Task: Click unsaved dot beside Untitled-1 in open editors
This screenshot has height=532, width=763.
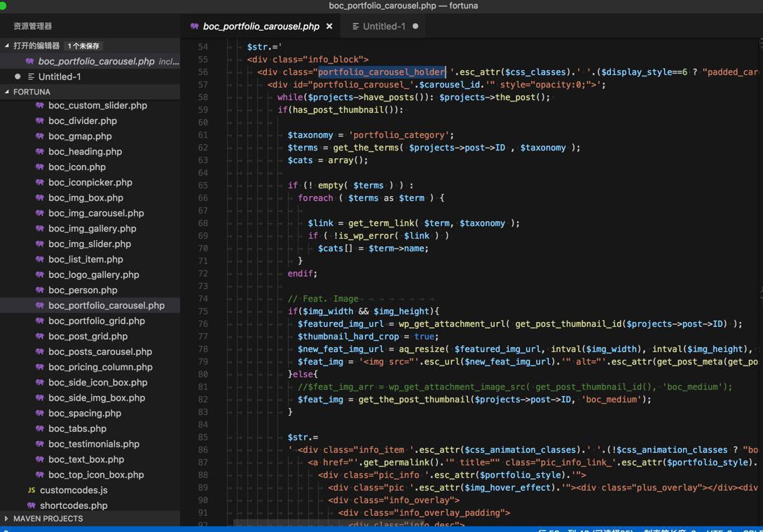Action: (18, 76)
